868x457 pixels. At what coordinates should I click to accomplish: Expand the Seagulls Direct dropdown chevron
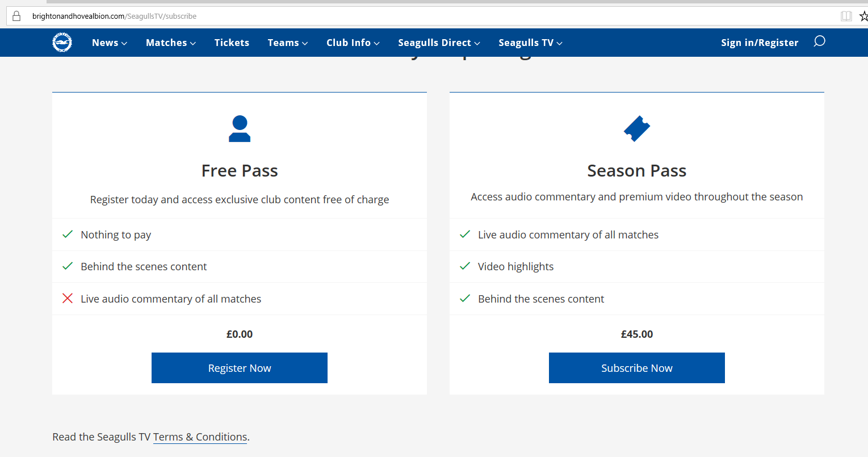point(477,44)
